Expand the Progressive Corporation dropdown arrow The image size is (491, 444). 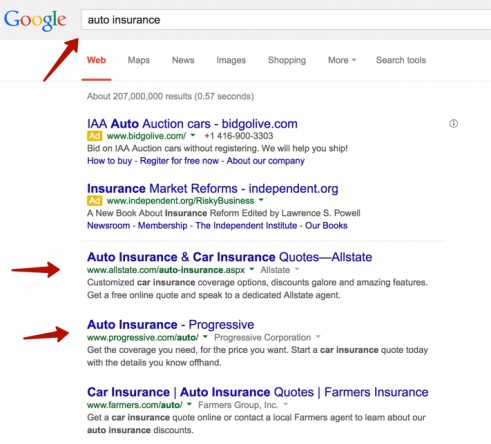point(318,336)
